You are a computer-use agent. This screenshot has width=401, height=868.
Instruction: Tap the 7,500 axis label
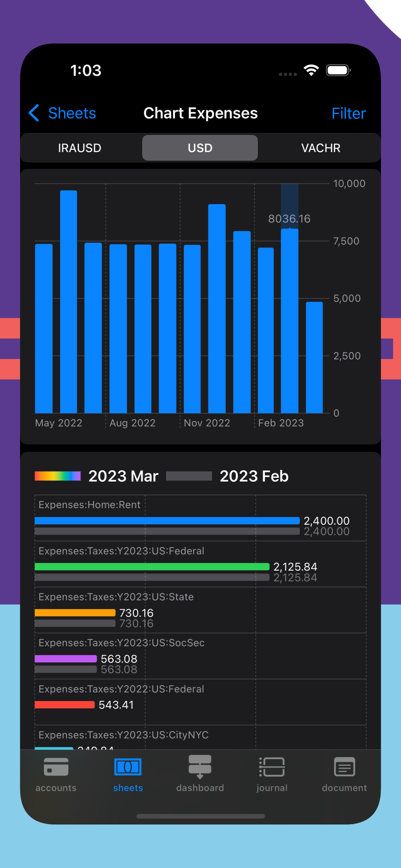(346, 241)
